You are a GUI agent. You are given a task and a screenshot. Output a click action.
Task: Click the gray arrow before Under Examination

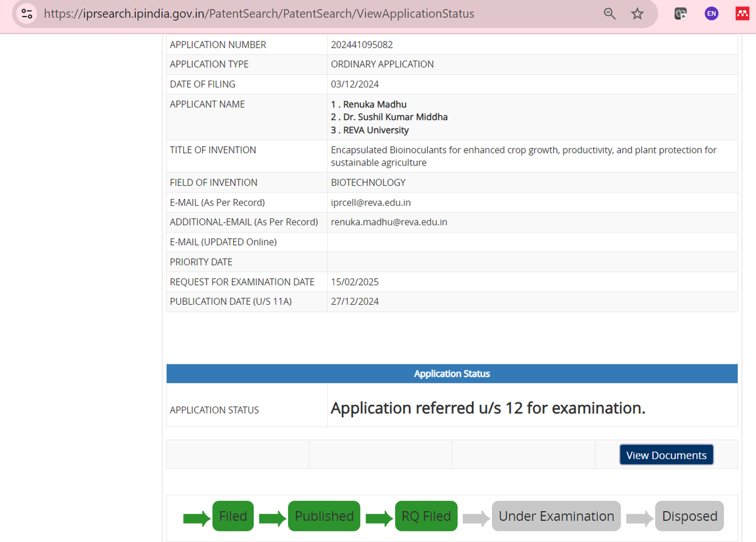point(476,518)
